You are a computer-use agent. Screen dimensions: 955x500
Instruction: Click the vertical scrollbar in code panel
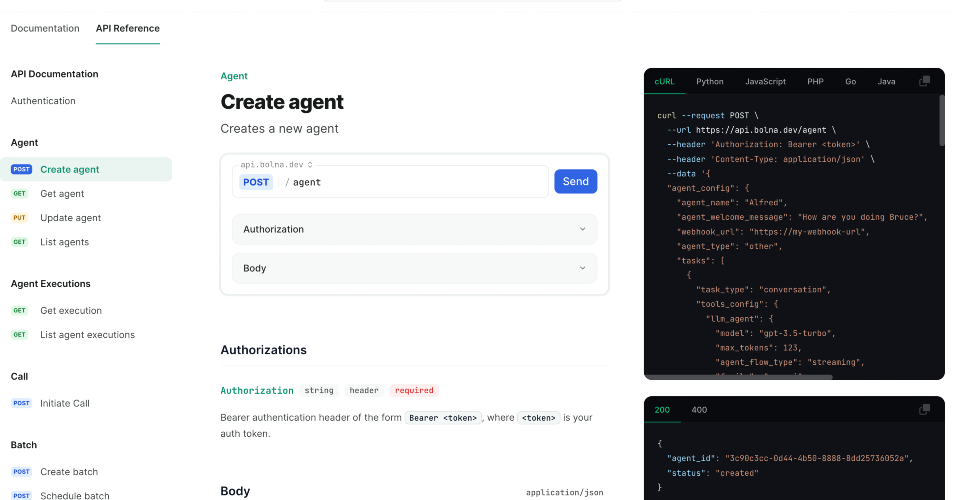tap(941, 120)
